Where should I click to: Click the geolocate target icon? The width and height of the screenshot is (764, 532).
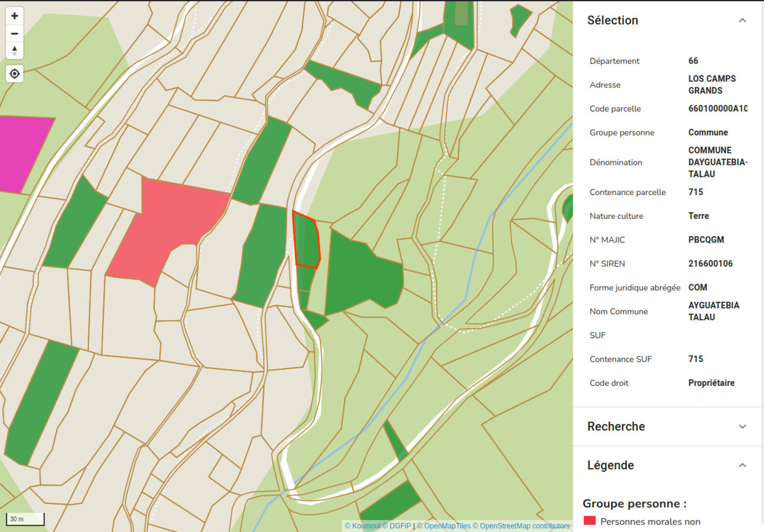tap(14, 74)
